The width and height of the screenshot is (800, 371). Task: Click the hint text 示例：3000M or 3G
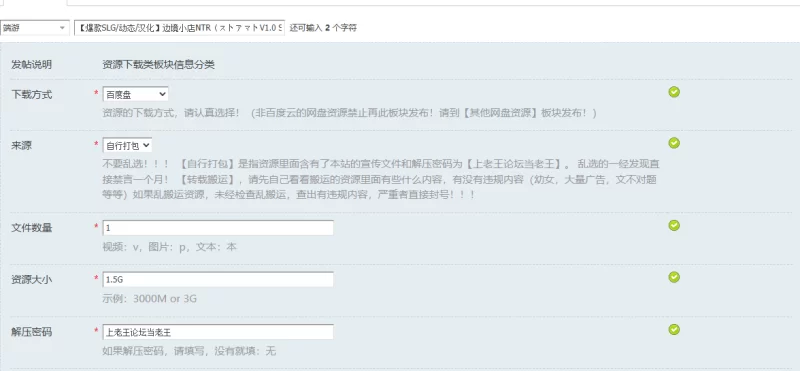point(149,299)
